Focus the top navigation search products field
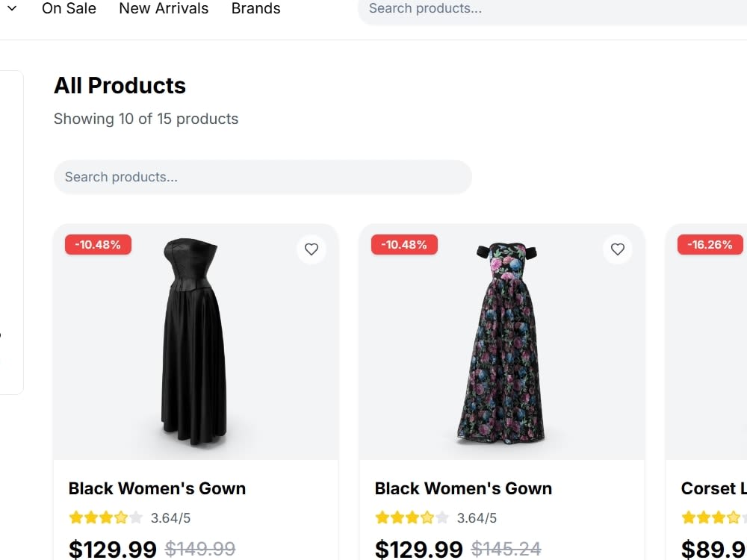The height and width of the screenshot is (560, 747). (553, 8)
